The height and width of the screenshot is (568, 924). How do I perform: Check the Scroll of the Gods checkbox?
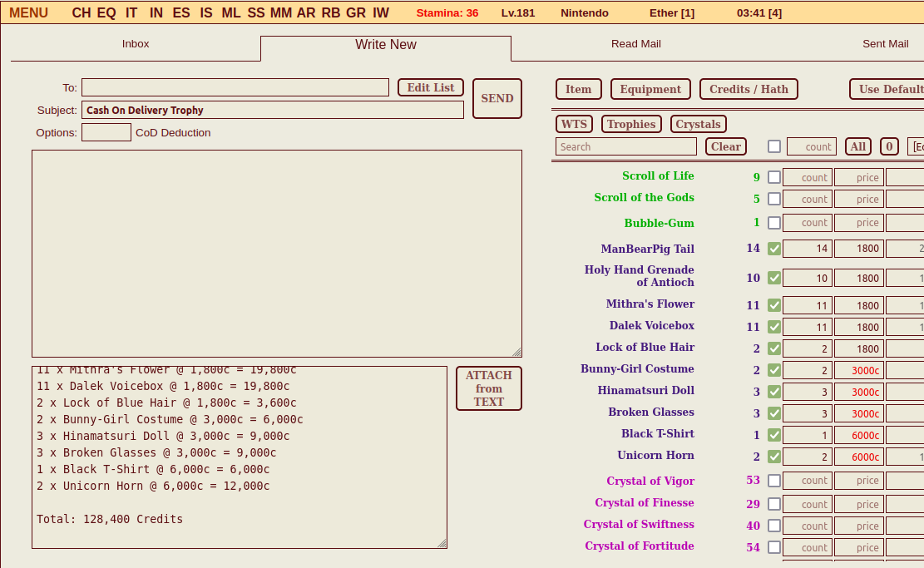[x=774, y=199]
